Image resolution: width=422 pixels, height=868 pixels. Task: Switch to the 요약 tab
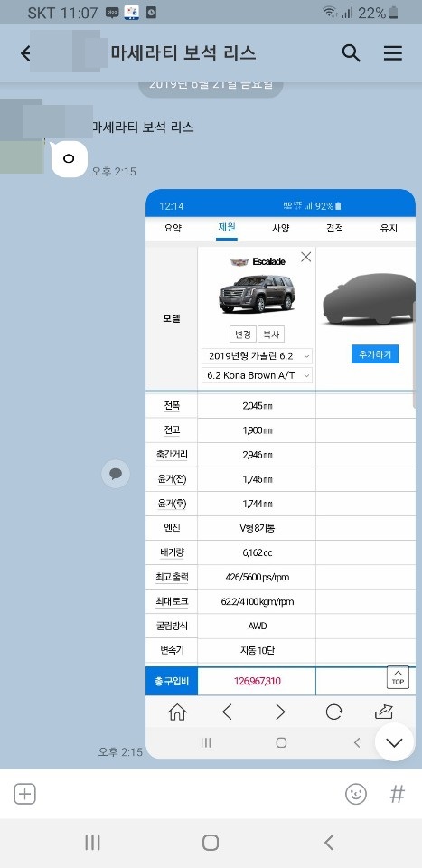[x=173, y=228]
